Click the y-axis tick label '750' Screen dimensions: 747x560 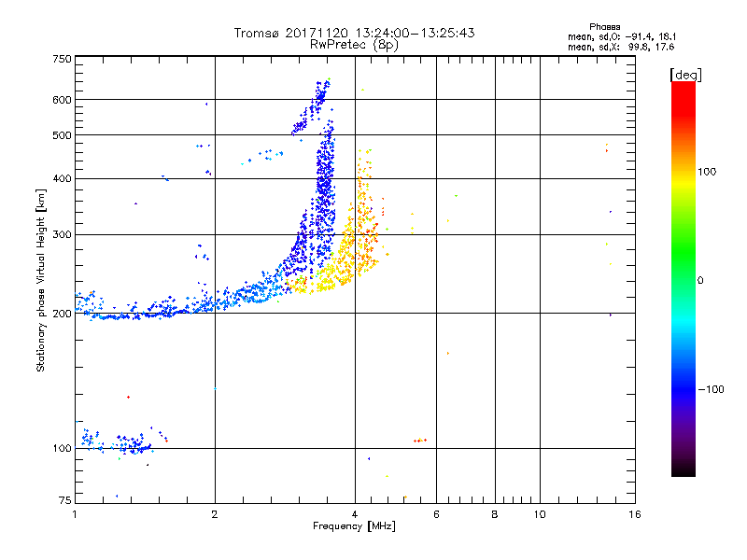[x=63, y=59]
